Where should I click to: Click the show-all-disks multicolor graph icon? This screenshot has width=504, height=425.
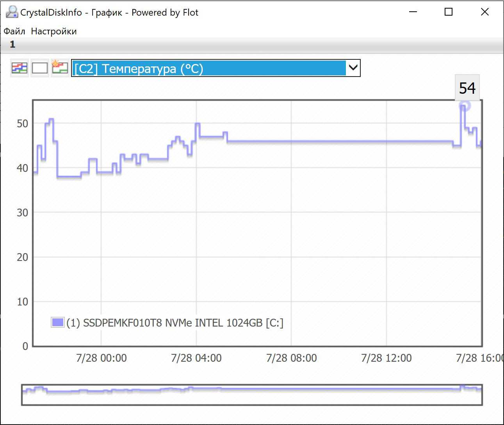coord(19,68)
